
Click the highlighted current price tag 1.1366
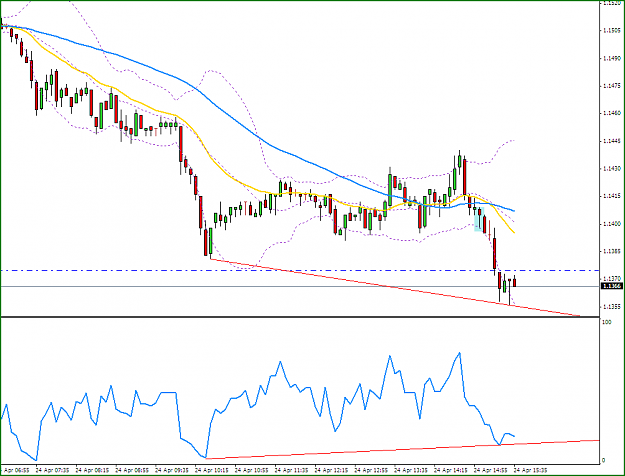tap(611, 286)
